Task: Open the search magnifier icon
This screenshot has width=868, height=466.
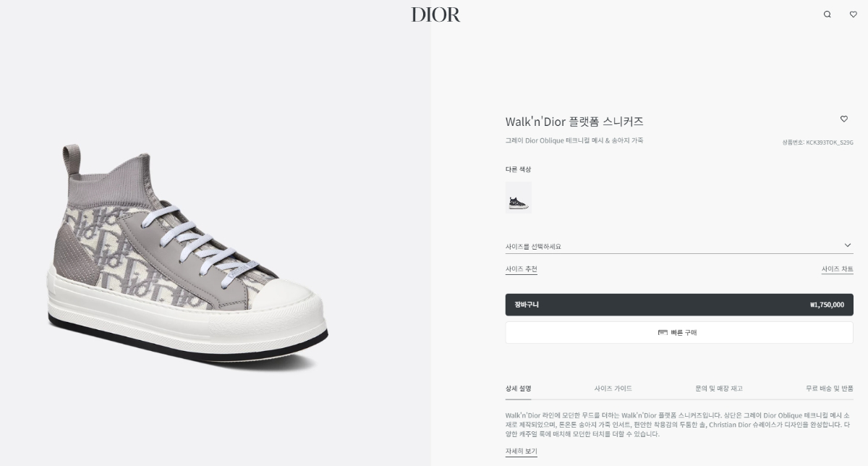Action: pos(827,14)
